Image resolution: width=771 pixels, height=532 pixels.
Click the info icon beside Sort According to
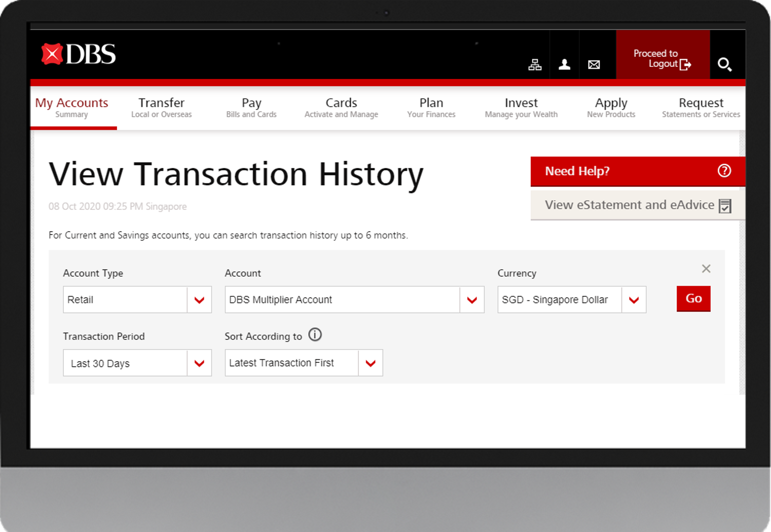pyautogui.click(x=315, y=335)
